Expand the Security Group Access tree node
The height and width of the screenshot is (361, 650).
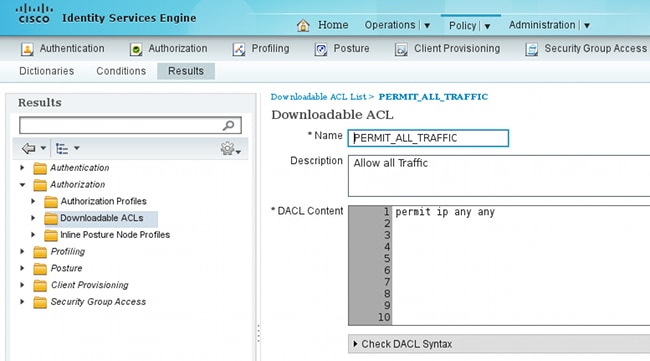pyautogui.click(x=22, y=302)
